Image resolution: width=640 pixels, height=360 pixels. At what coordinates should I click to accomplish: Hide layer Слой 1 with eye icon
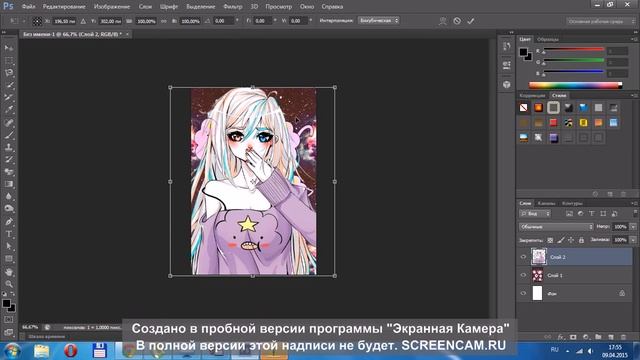(x=523, y=275)
